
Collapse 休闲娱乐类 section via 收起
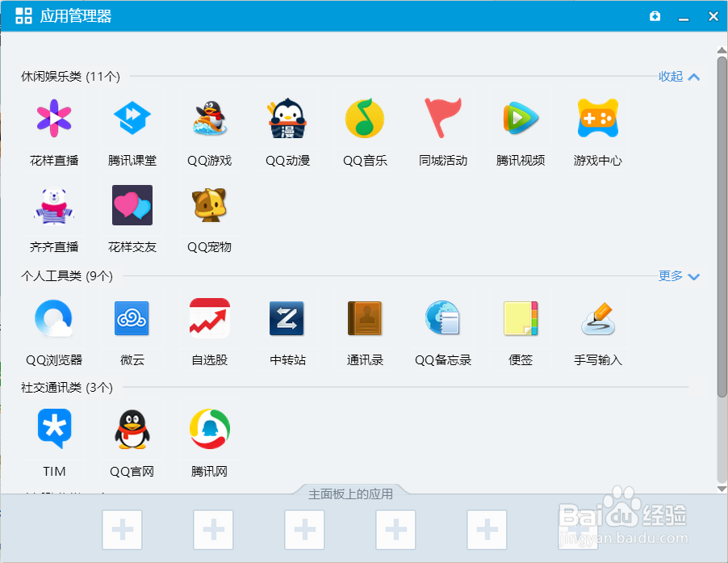(x=679, y=77)
